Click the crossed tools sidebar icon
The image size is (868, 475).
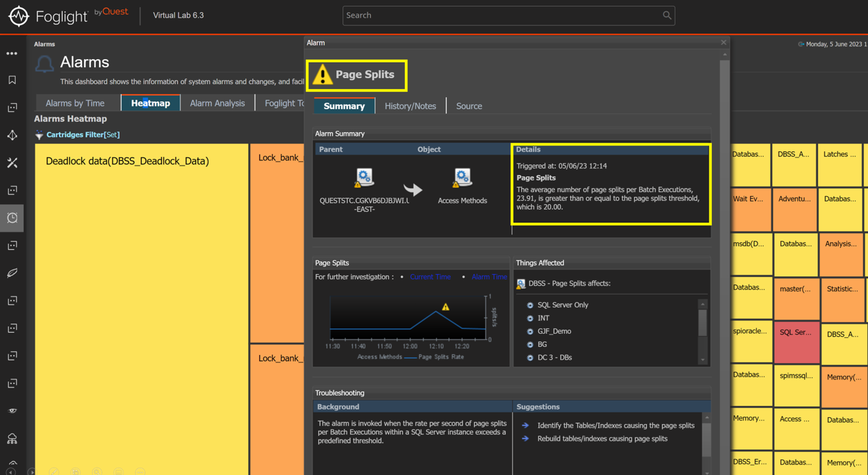[x=12, y=163]
